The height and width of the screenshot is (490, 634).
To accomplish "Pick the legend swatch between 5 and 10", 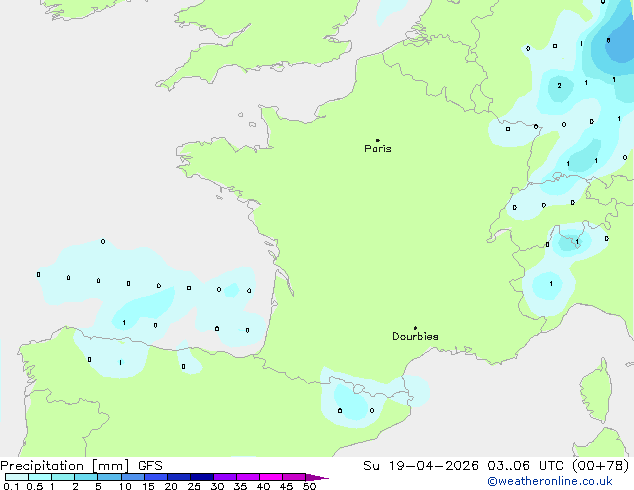I will 109,477.
